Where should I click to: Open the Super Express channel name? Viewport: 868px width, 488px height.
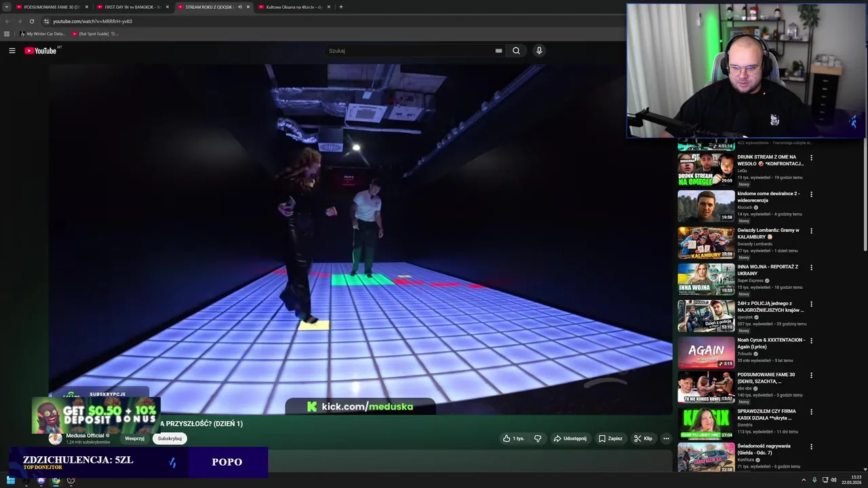(750, 281)
